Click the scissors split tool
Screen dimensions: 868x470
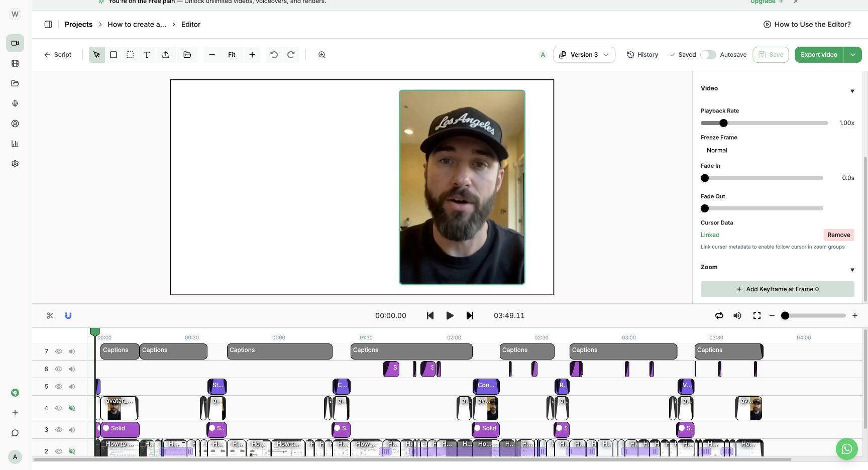pos(50,315)
